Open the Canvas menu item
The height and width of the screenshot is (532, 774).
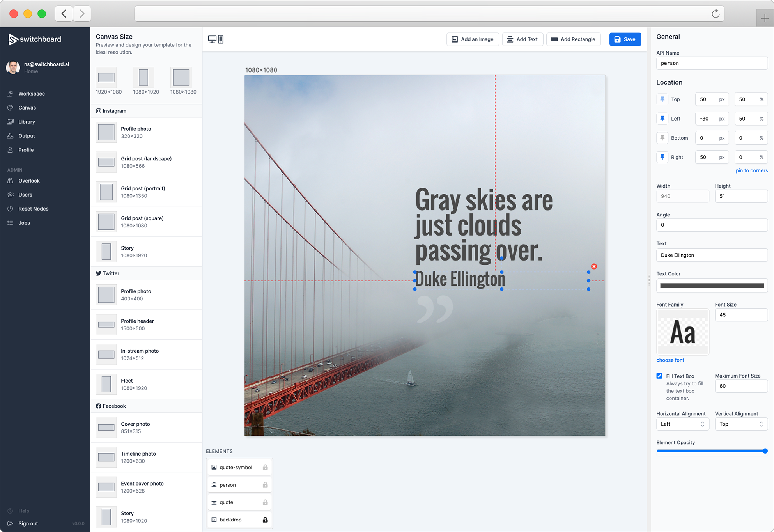pos(27,108)
